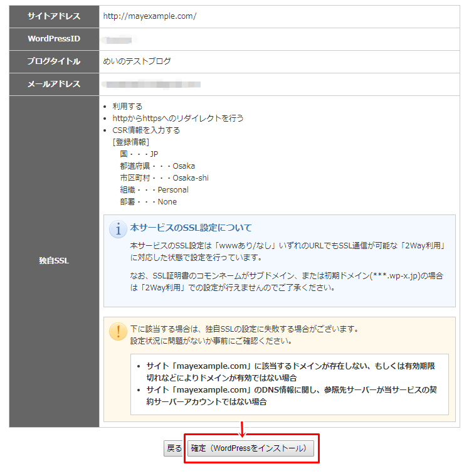The height and width of the screenshot is (476, 469).
Task: Click the paragraph beginning なお、SSL証明書のコモンネーム
Action: [287, 282]
